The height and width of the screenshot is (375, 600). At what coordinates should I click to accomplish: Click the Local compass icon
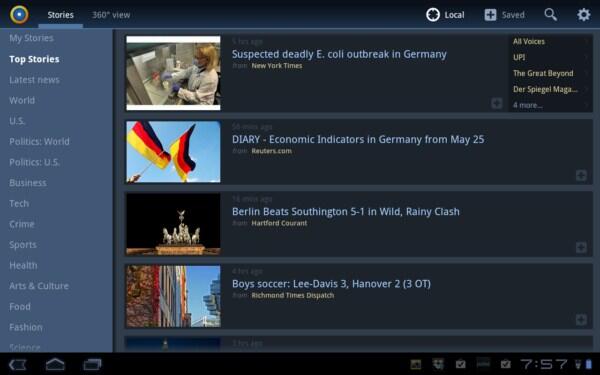pyautogui.click(x=433, y=15)
